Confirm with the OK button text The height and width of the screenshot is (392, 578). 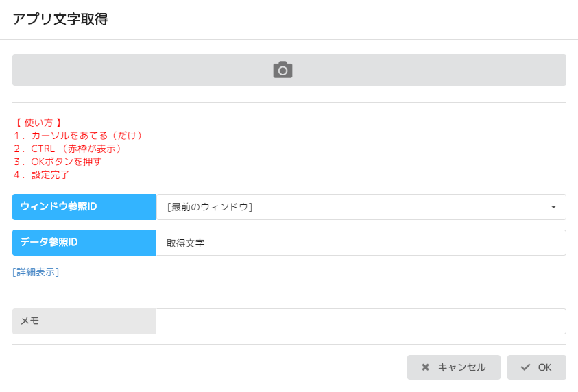point(545,367)
